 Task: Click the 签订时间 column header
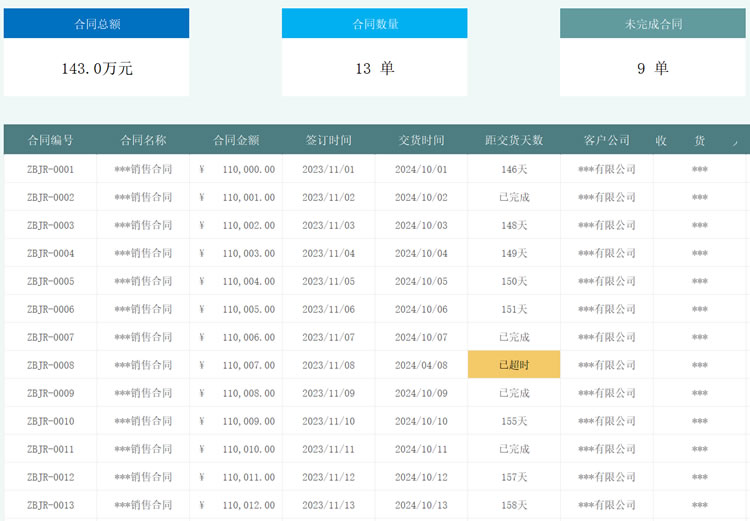[x=329, y=140]
